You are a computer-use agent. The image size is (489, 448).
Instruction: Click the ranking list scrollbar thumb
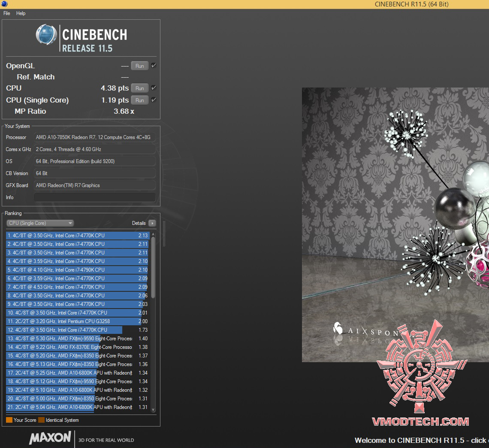pyautogui.click(x=153, y=267)
